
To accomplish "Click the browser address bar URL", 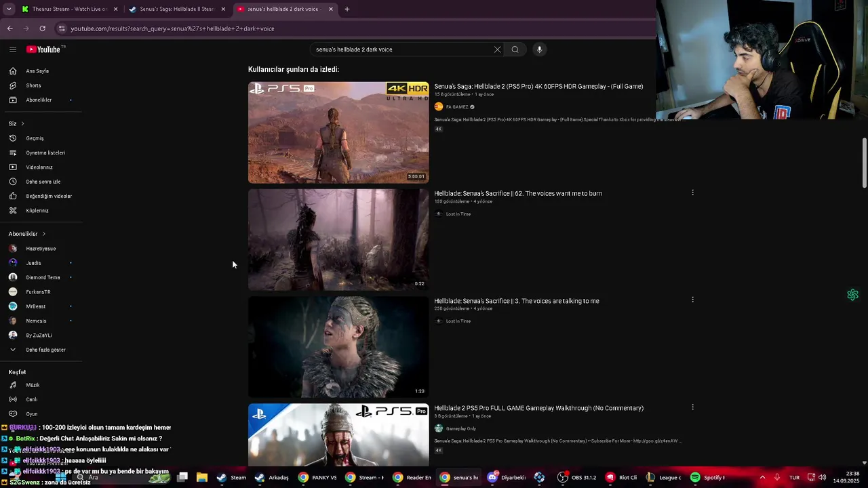I will click(173, 28).
